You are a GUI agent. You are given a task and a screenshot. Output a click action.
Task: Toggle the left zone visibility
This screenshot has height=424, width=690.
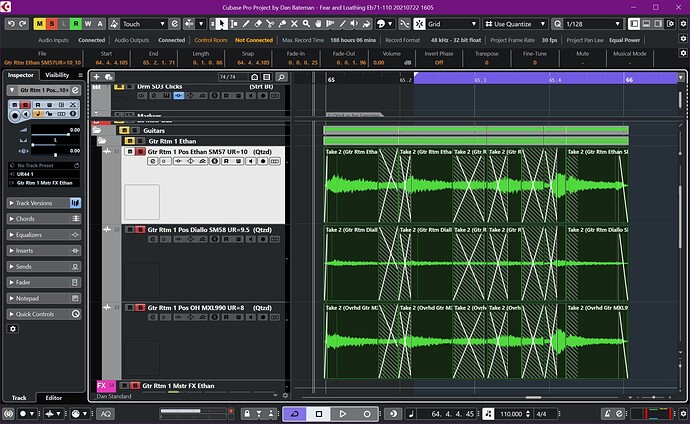(634, 24)
